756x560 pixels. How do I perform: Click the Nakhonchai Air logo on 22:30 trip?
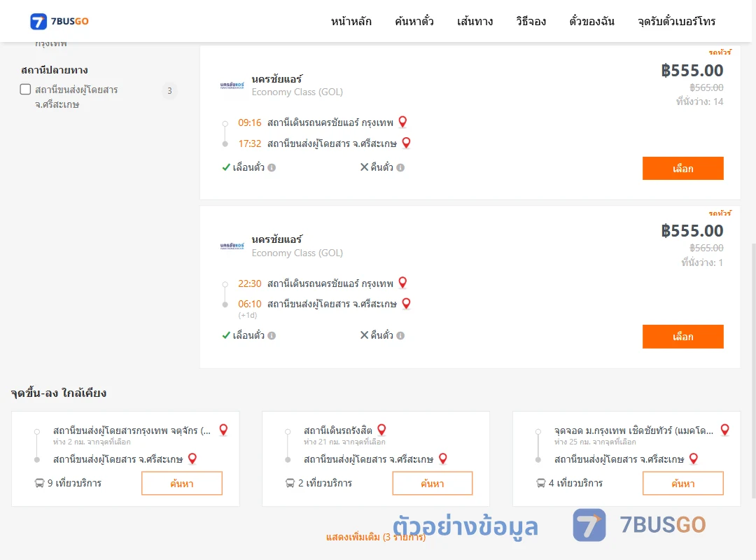(x=232, y=246)
